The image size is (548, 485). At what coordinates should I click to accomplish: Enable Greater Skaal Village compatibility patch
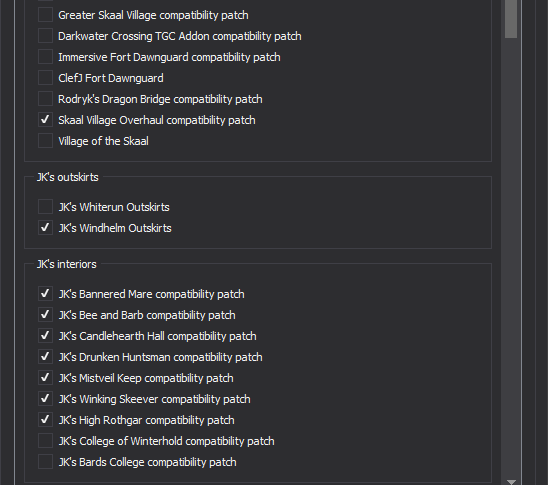coord(45,15)
